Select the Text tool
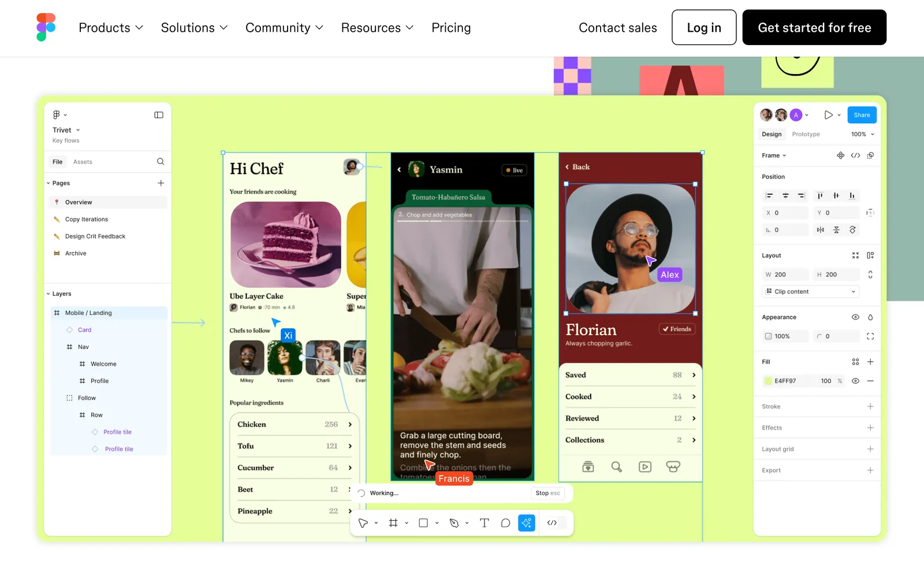Image resolution: width=924 pixels, height=571 pixels. pyautogui.click(x=485, y=523)
